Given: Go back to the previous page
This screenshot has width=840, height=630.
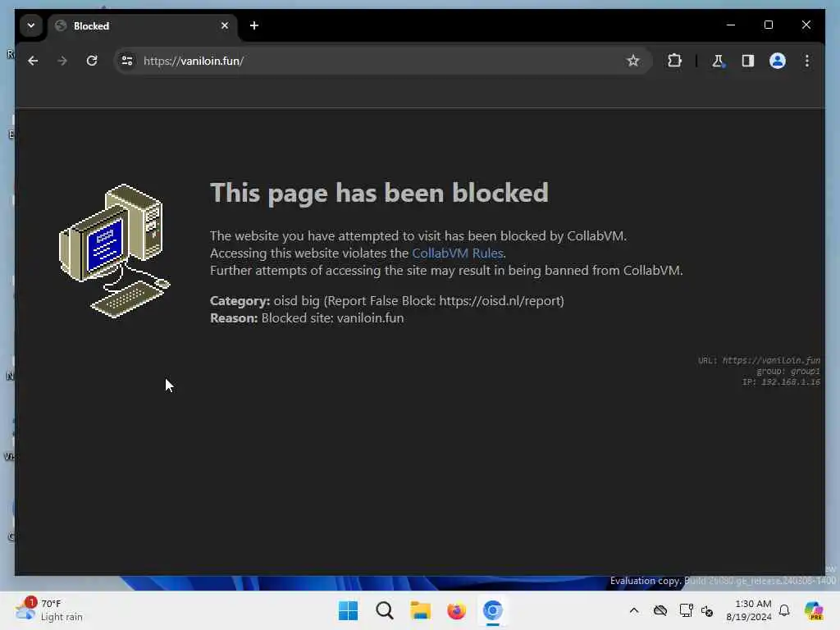Looking at the screenshot, I should tap(33, 61).
